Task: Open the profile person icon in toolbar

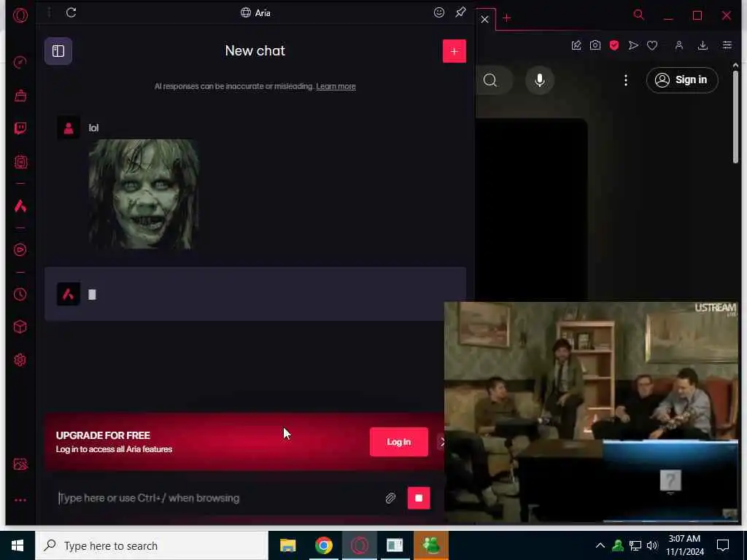Action: [x=679, y=45]
